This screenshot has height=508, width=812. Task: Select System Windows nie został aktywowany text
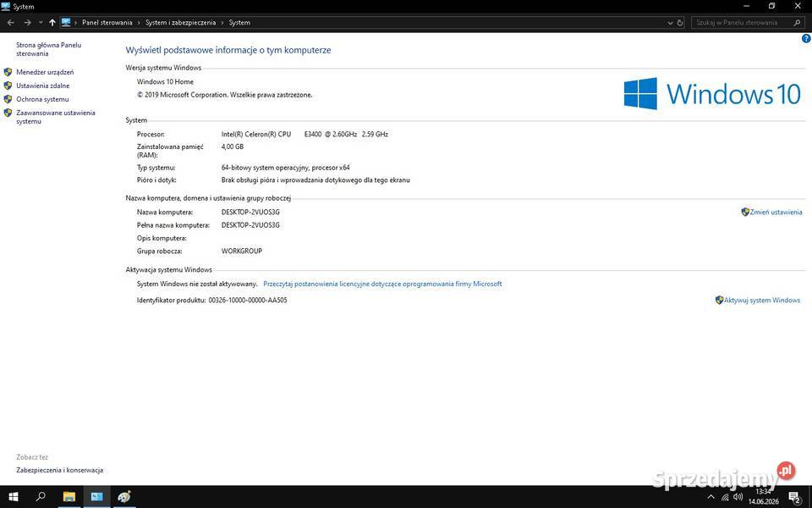(x=197, y=284)
